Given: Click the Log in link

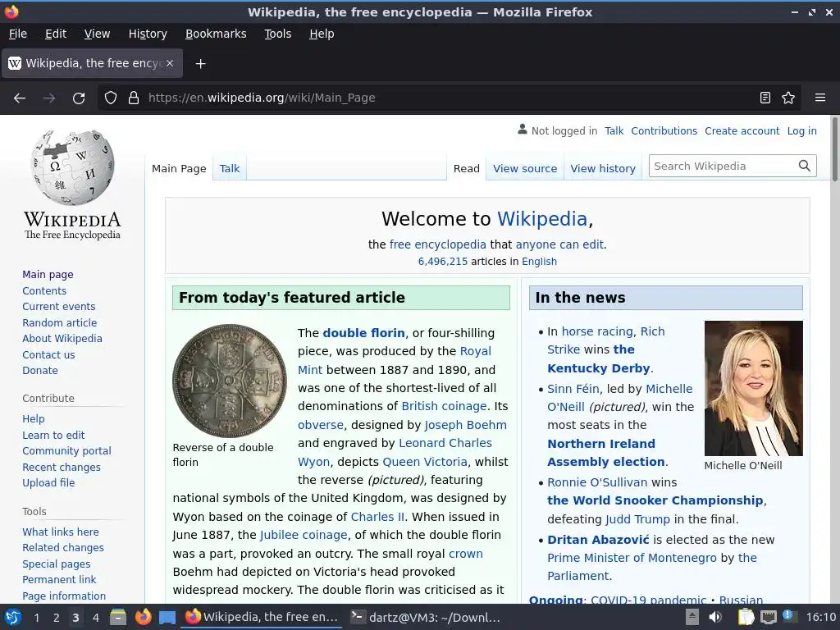Looking at the screenshot, I should pyautogui.click(x=801, y=130).
